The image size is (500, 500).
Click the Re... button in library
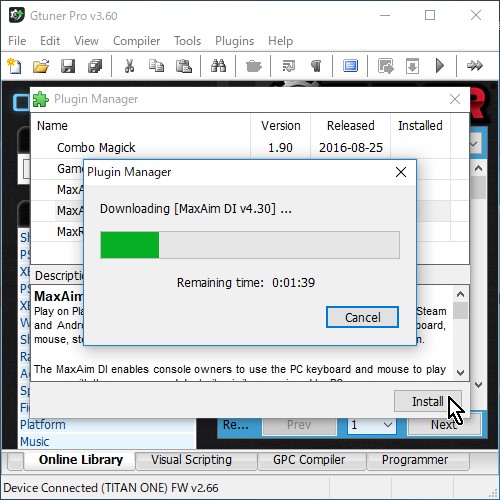pos(236,425)
